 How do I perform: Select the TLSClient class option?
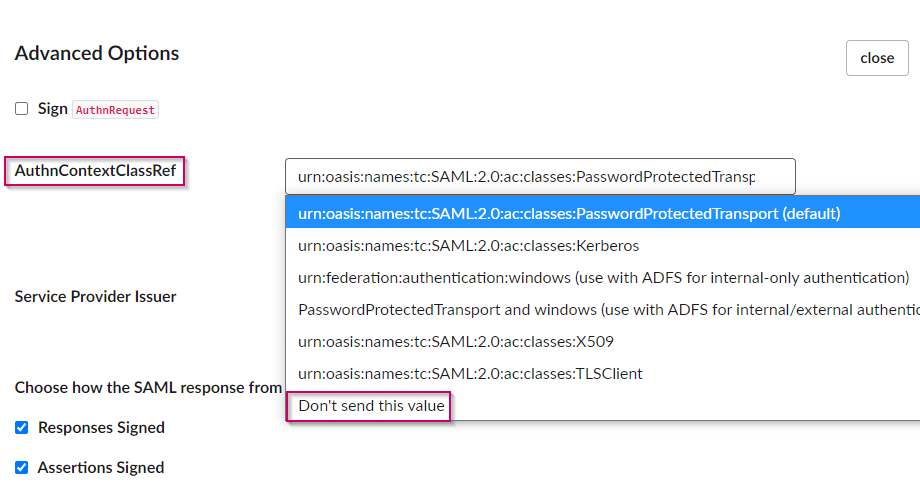click(x=470, y=373)
